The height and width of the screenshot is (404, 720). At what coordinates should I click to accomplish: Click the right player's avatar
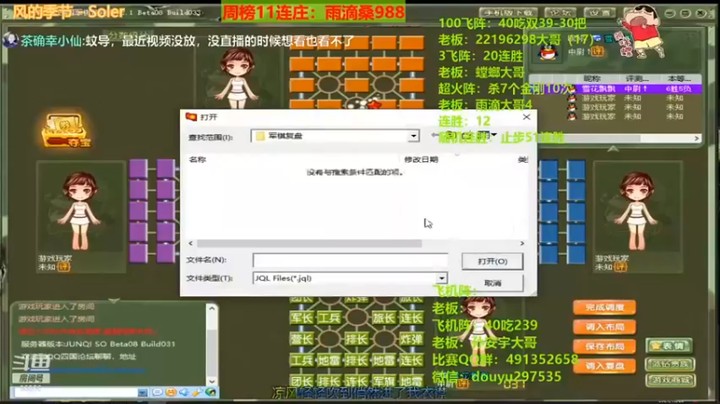click(x=637, y=212)
